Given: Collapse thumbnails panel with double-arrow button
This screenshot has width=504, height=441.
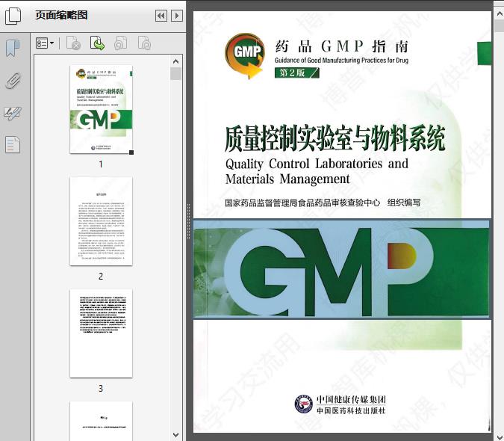Looking at the screenshot, I should coord(161,16).
